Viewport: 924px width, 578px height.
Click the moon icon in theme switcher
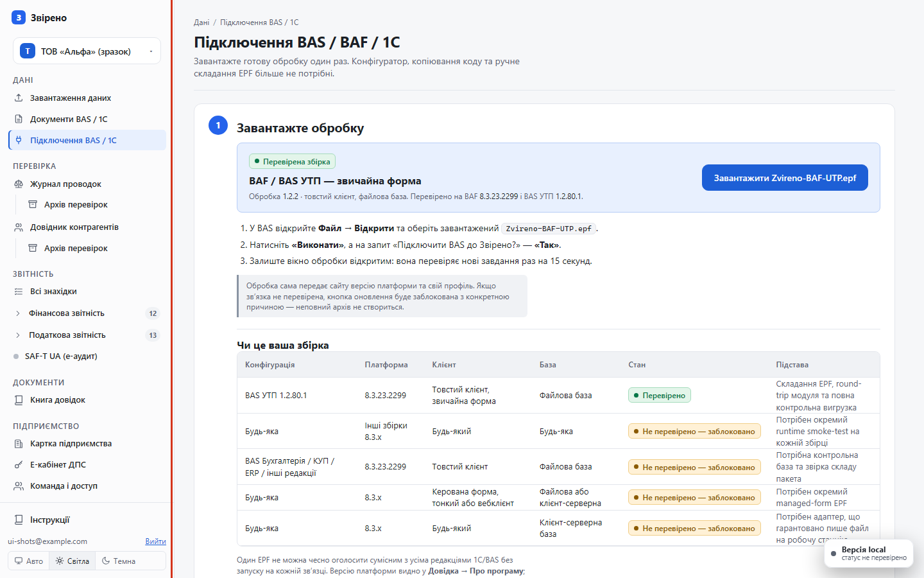coord(106,561)
